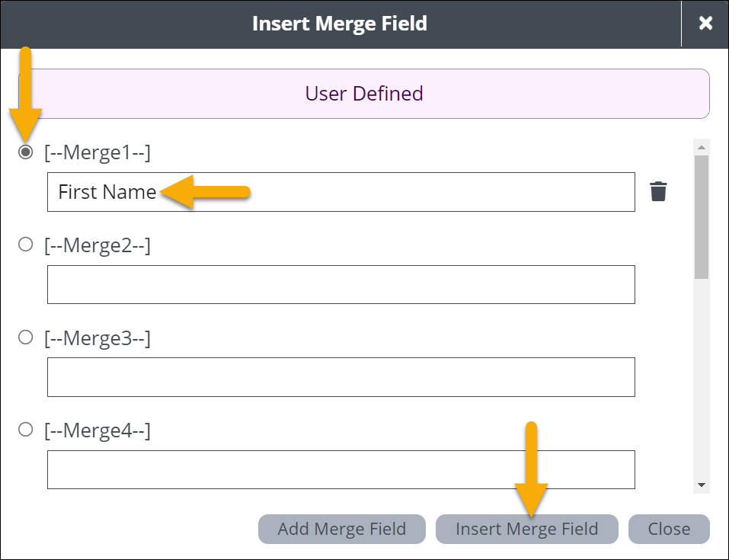Pick the [--Merge4--] radio option
The image size is (729, 560).
tap(26, 430)
